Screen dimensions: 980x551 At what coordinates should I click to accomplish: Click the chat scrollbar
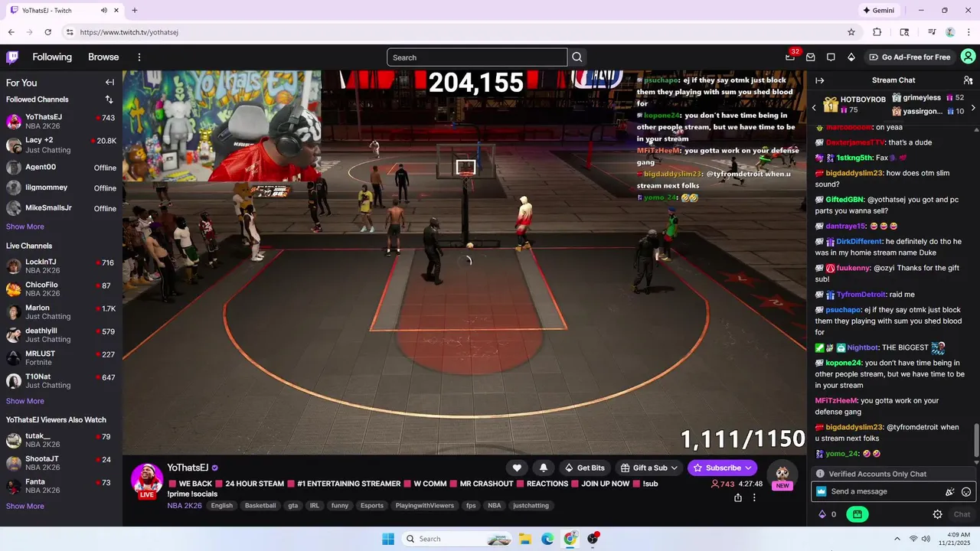coord(975,442)
